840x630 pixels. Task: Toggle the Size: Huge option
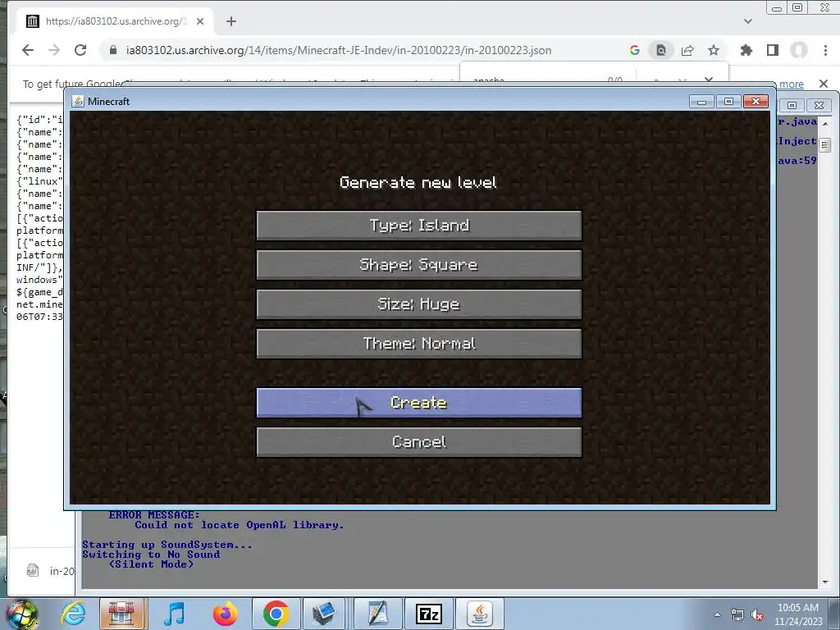419,304
